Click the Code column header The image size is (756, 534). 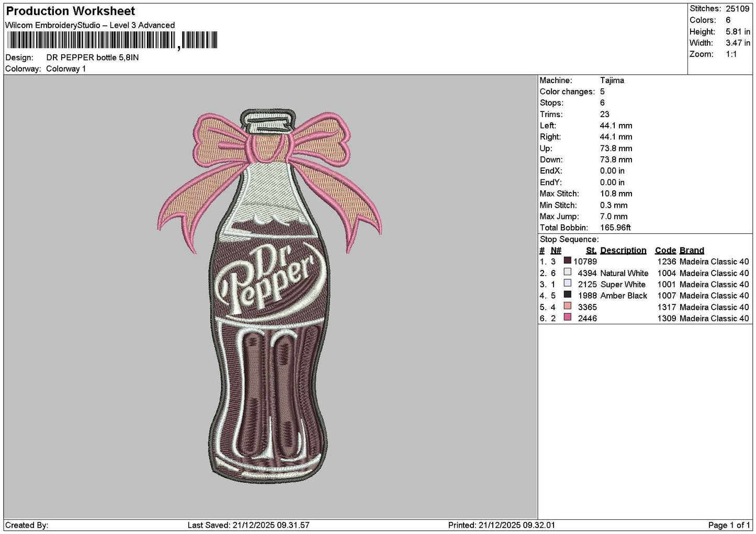pyautogui.click(x=665, y=251)
